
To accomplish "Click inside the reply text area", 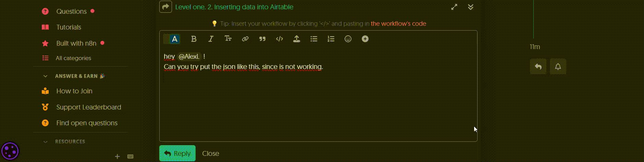I will pos(318,94).
